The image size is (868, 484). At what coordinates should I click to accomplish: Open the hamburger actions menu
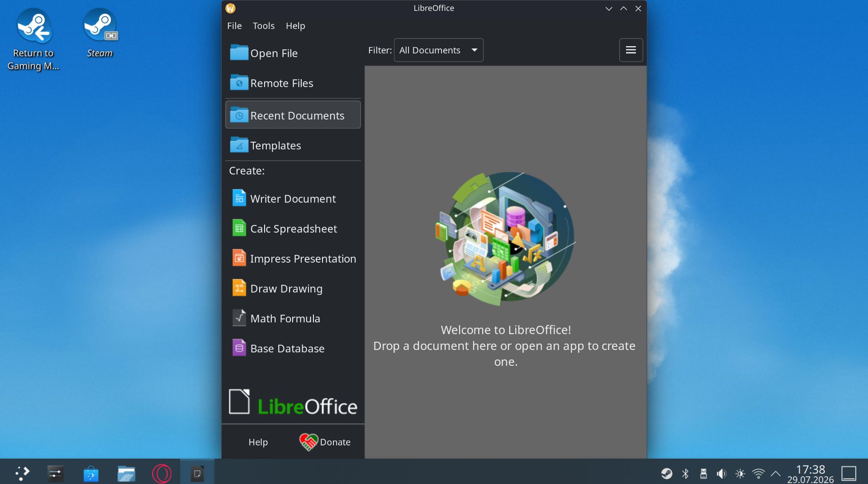pos(631,50)
